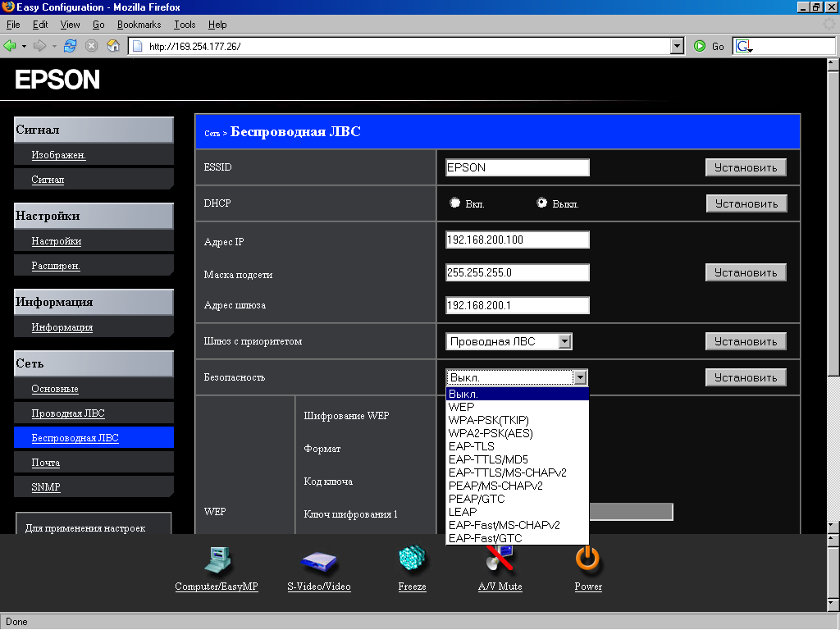
Task: Open the File menu
Action: click(x=13, y=25)
